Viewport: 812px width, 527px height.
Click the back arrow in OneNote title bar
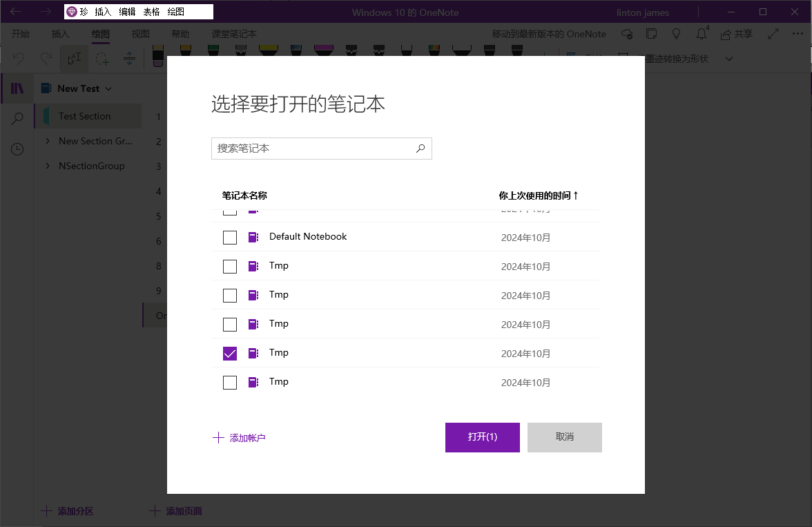coord(15,12)
